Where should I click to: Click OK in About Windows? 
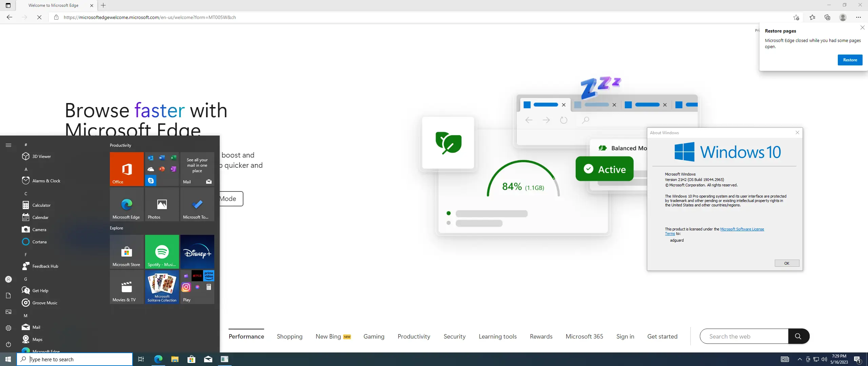click(x=787, y=263)
